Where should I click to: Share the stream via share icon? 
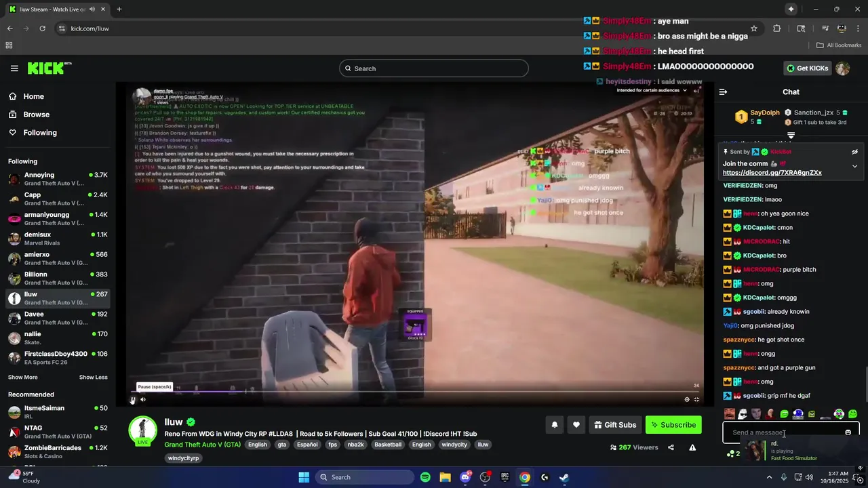pos(671,447)
